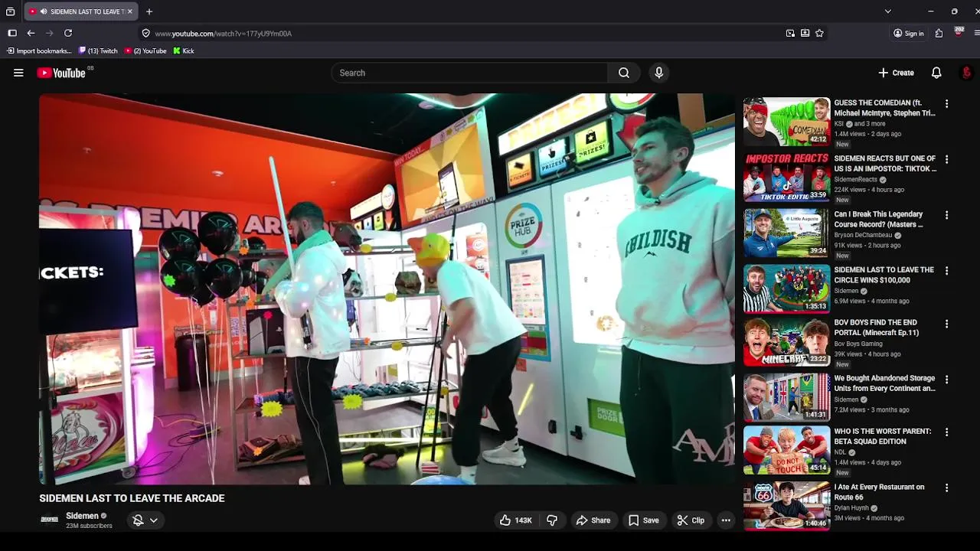Open Bov Boys Gaming channel name
Screen dimensions: 980x551
(858, 344)
